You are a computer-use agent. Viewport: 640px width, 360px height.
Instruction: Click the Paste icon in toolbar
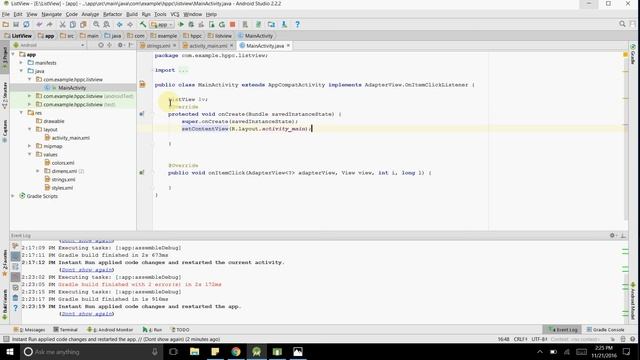click(83, 24)
